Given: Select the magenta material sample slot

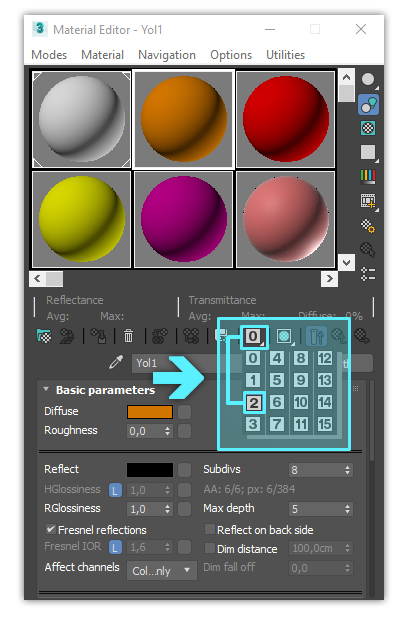Looking at the screenshot, I should pos(183,219).
